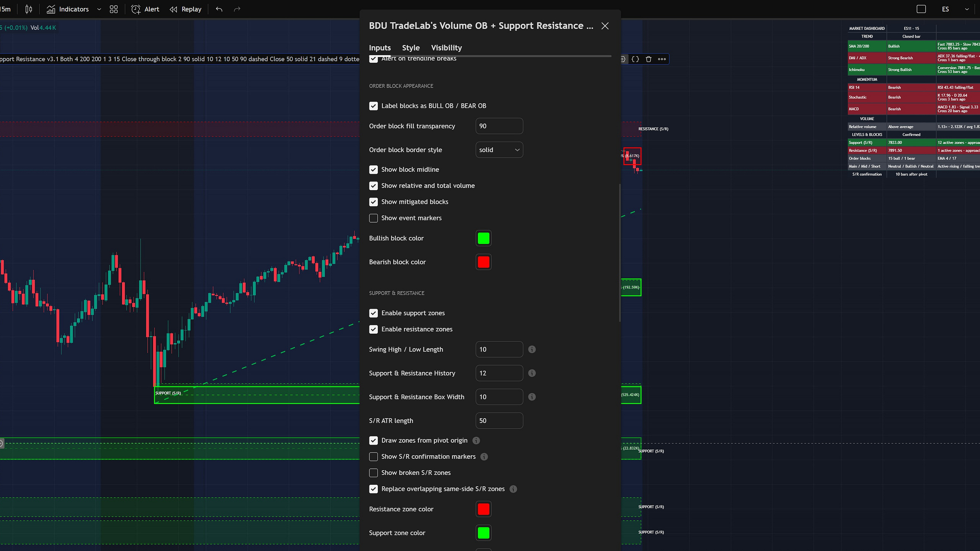This screenshot has height=551, width=980.
Task: Open the Indicators panel
Action: click(68, 9)
